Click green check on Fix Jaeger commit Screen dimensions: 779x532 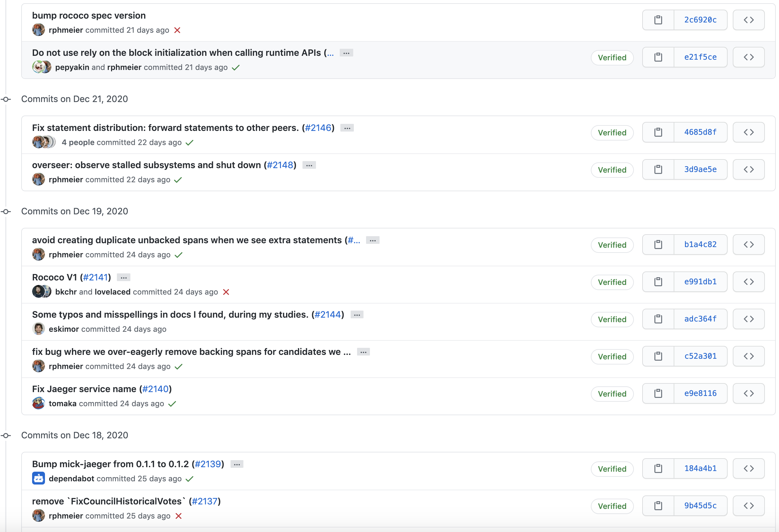[x=172, y=404]
